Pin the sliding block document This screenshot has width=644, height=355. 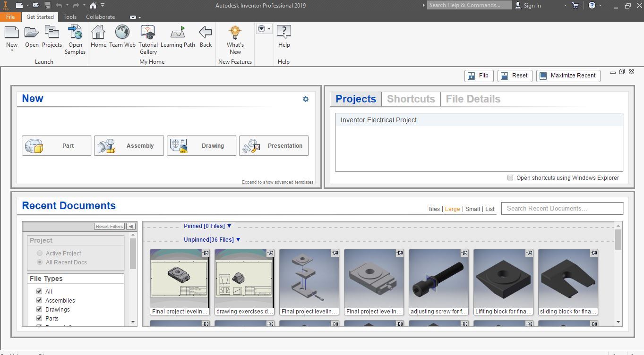pyautogui.click(x=594, y=253)
